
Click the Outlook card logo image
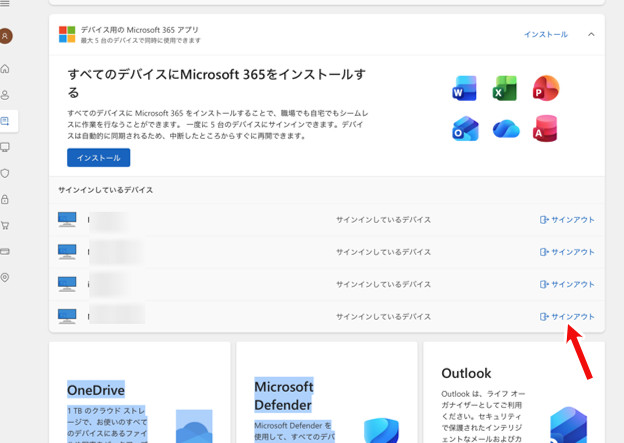568,425
